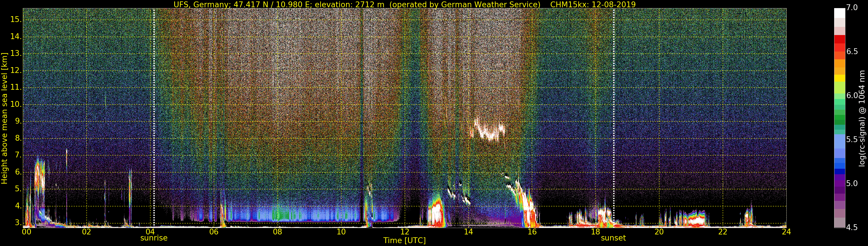Image resolution: width=868 pixels, height=246 pixels.
Task: Click the white top of the colorbar
Action: point(839,13)
